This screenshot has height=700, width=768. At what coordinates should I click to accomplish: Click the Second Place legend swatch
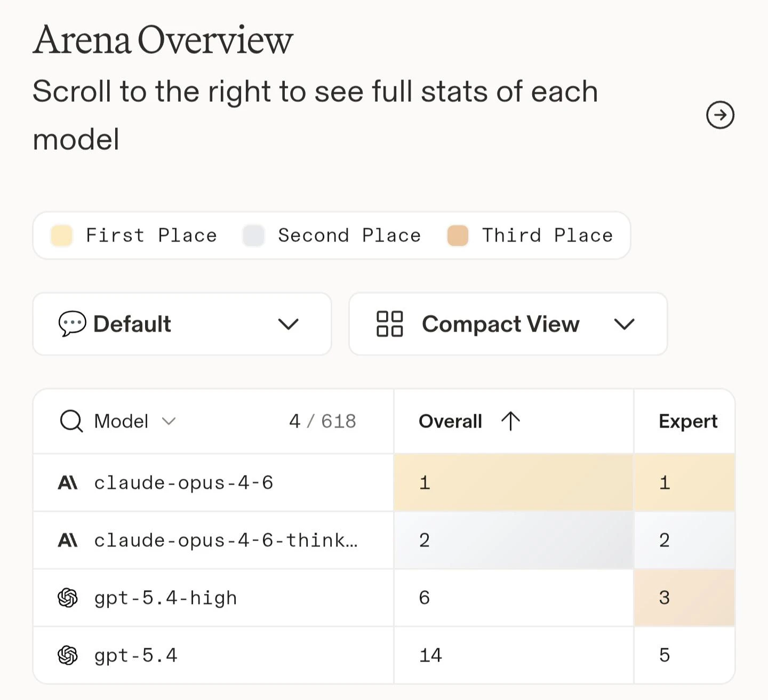click(253, 236)
